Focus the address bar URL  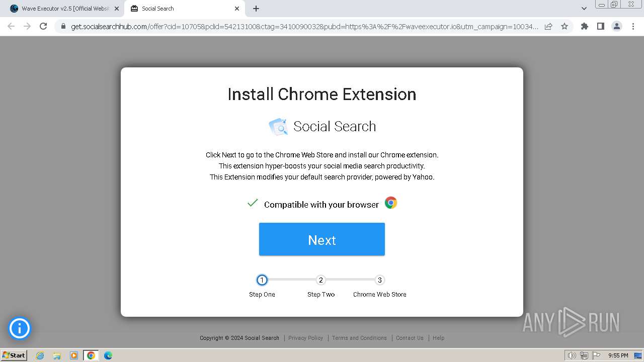coord(304,27)
